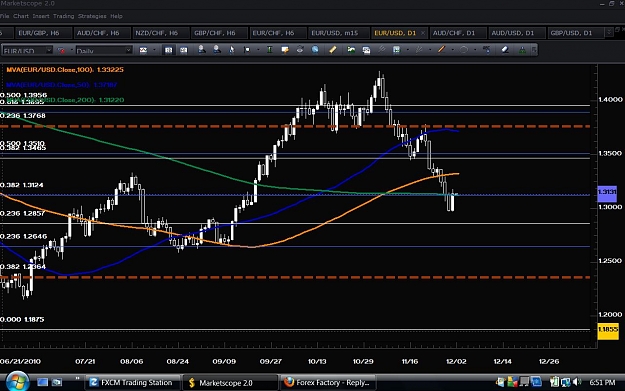Switch to NZD/CHF, H6 chart tab

pos(160,33)
